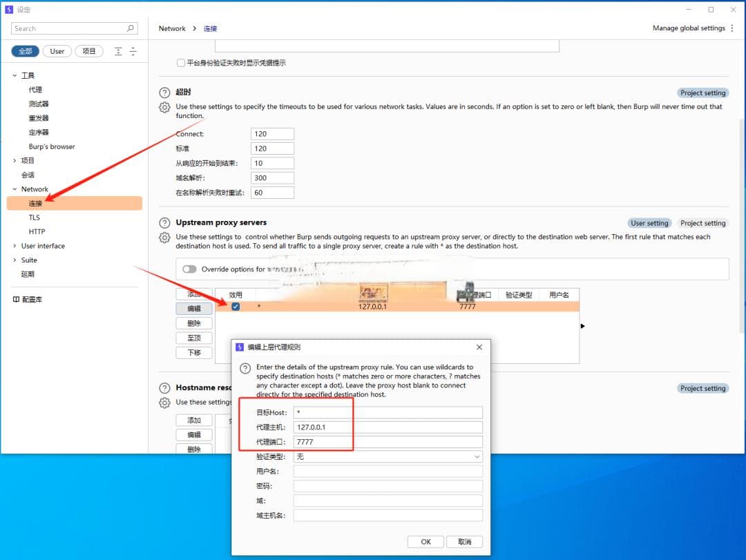This screenshot has height=560, width=746.
Task: Collapse the 工具 tree node
Action: click(x=15, y=76)
